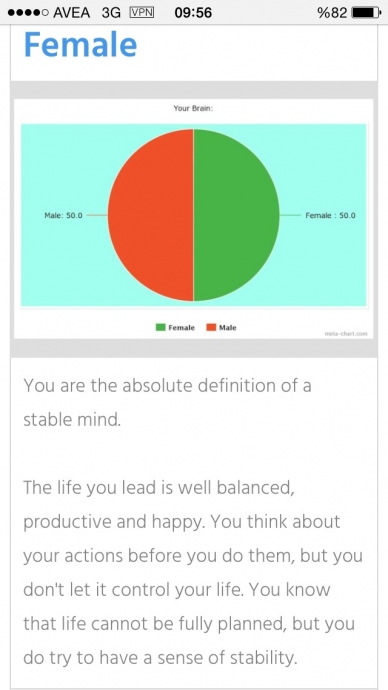This screenshot has height=690, width=388.
Task: Tap the 'well balanced' life paragraph
Action: [193, 573]
